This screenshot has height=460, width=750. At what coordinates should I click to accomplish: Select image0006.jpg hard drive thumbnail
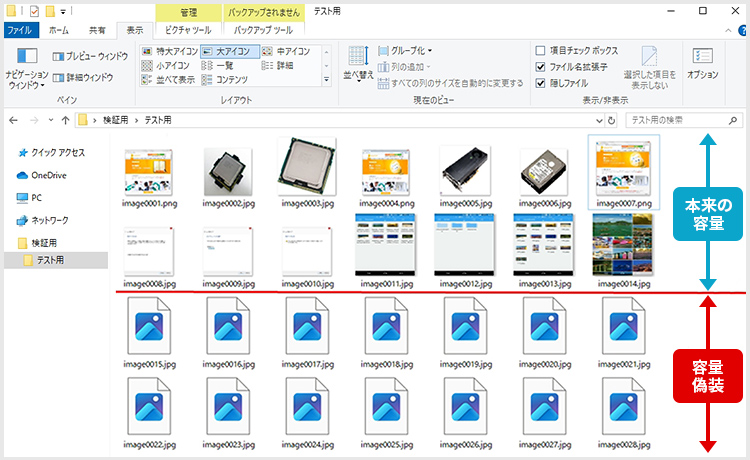coord(544,172)
